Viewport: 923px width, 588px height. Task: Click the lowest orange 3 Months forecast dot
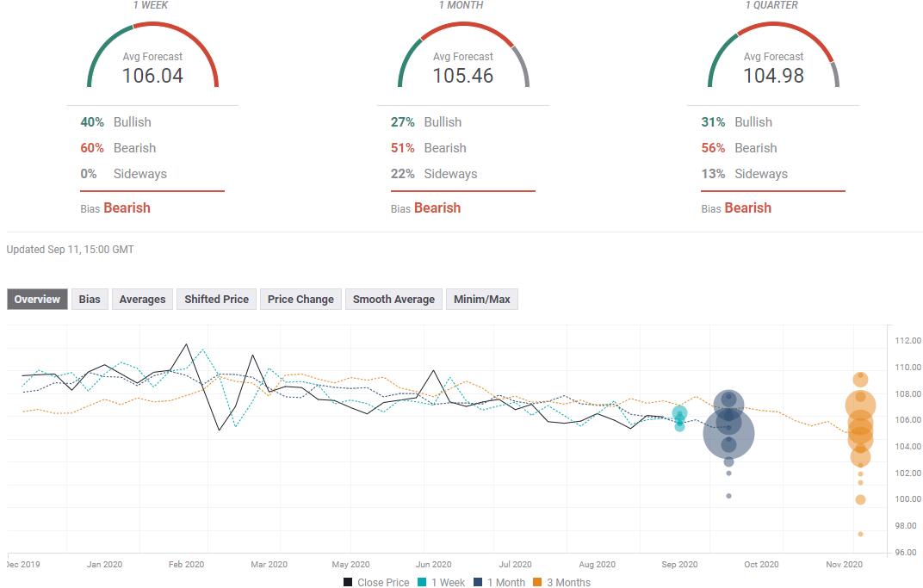[x=861, y=534]
